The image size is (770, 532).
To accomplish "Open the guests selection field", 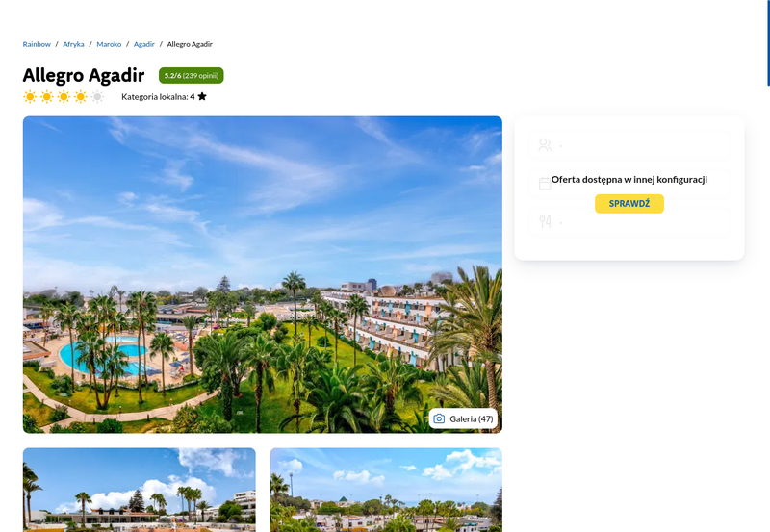I will (629, 144).
